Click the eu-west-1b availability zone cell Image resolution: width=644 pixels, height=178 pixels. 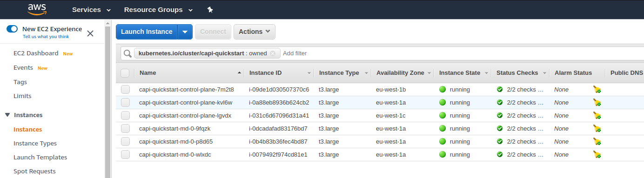pyautogui.click(x=391, y=90)
